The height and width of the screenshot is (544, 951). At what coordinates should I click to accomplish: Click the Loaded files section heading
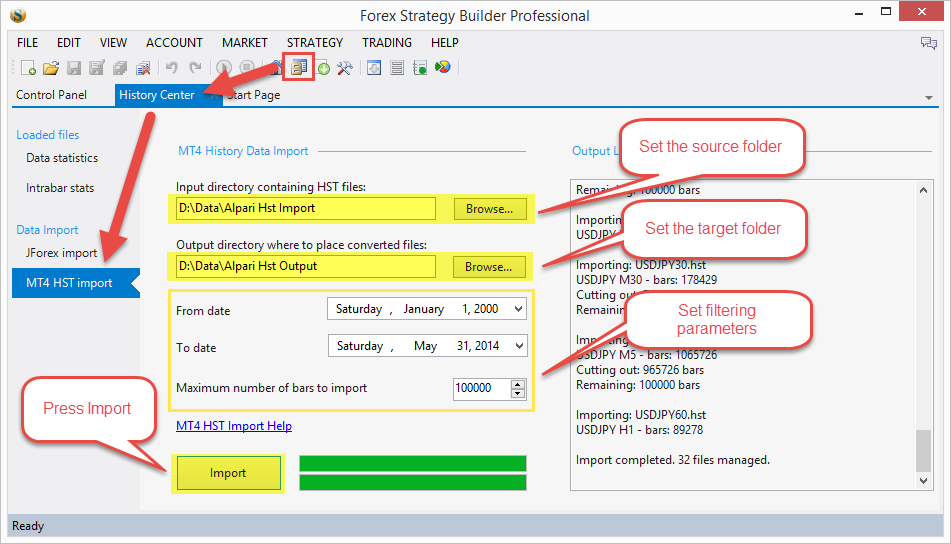pos(48,135)
